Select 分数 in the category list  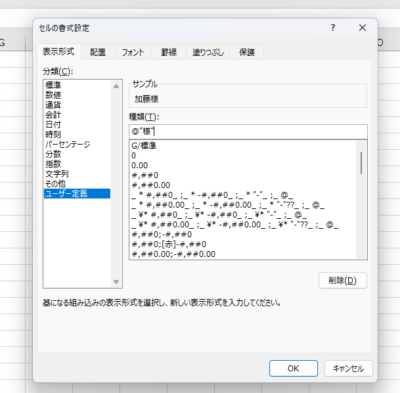point(77,154)
